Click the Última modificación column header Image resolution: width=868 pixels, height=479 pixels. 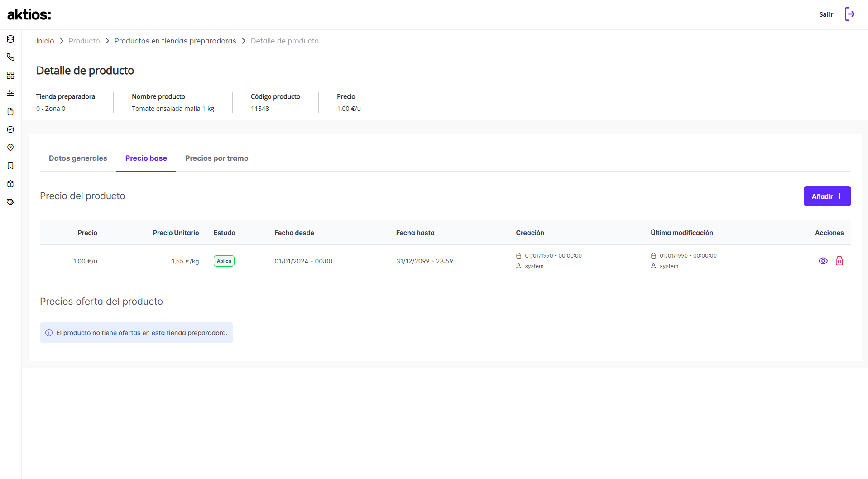click(x=682, y=233)
